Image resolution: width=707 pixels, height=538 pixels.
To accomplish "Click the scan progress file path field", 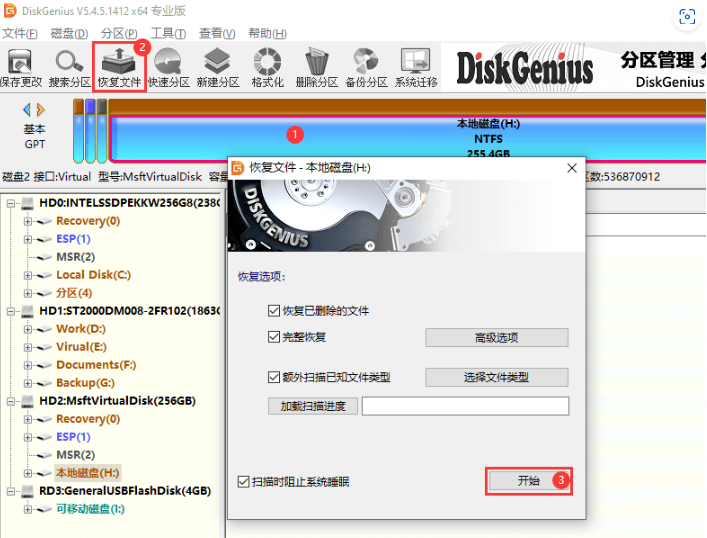I will (x=465, y=406).
